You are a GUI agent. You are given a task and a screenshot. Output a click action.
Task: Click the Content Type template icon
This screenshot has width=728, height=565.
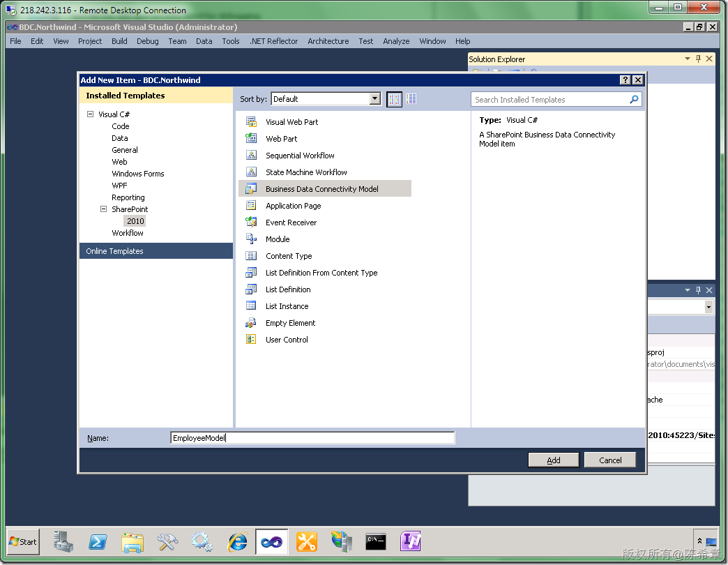point(251,256)
